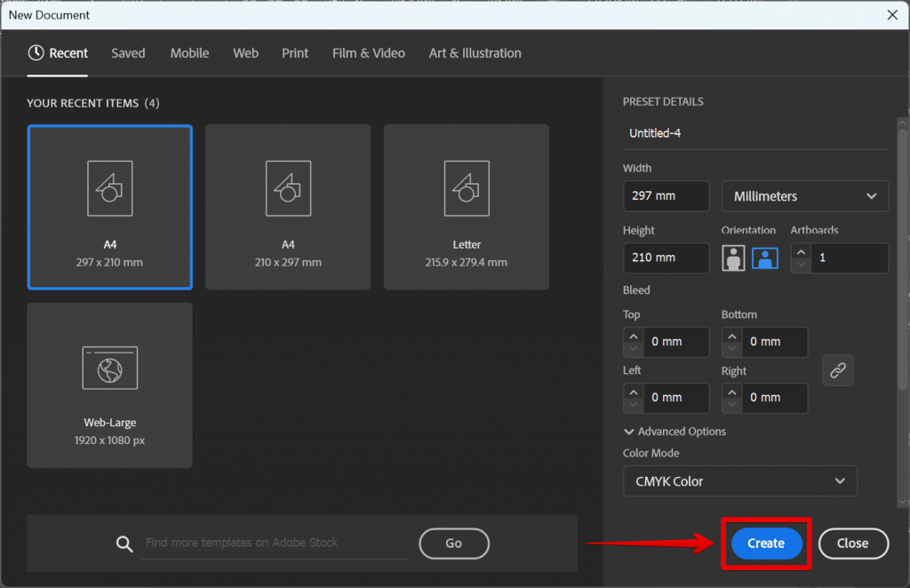Select portrait orientation icon
Viewport: 910px width, 588px height.
(732, 258)
